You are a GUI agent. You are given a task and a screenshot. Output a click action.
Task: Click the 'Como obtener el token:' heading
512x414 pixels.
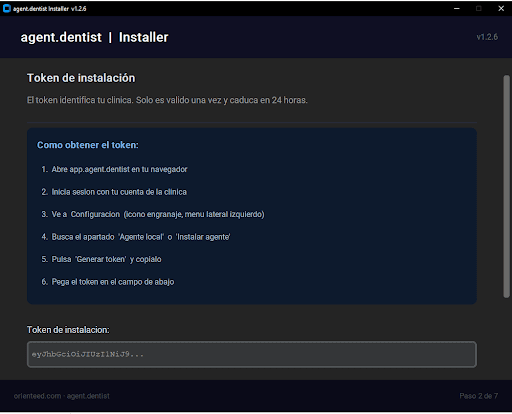click(x=88, y=145)
